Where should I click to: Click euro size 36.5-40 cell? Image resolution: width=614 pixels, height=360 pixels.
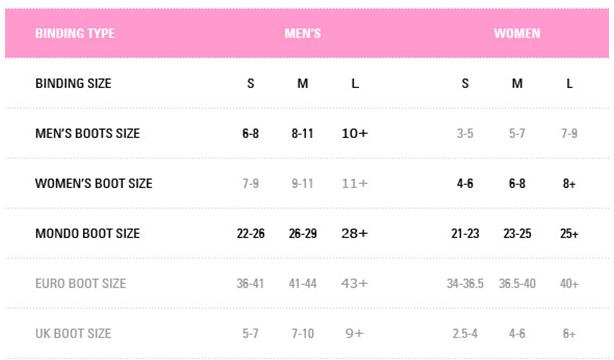[517, 284]
